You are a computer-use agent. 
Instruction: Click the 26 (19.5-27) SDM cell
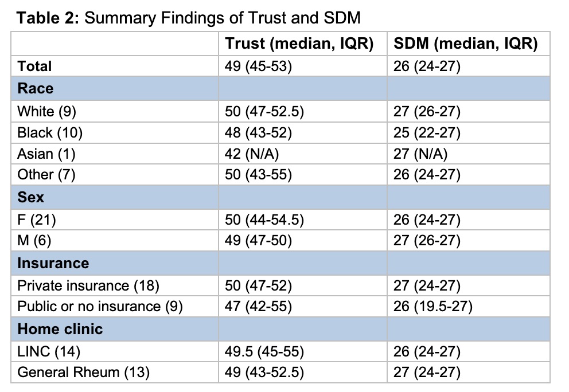[x=432, y=307]
